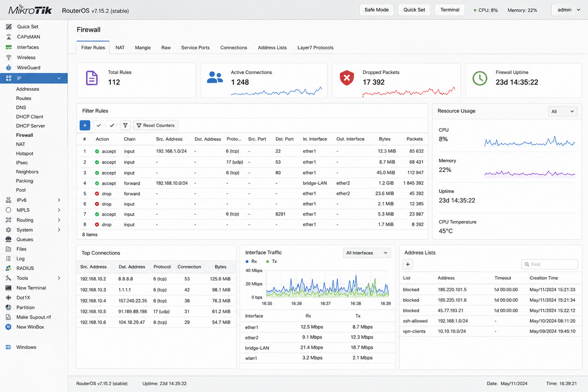Switch to the Service Ports tab
Viewport: 588px width, 392px height.
tap(195, 47)
